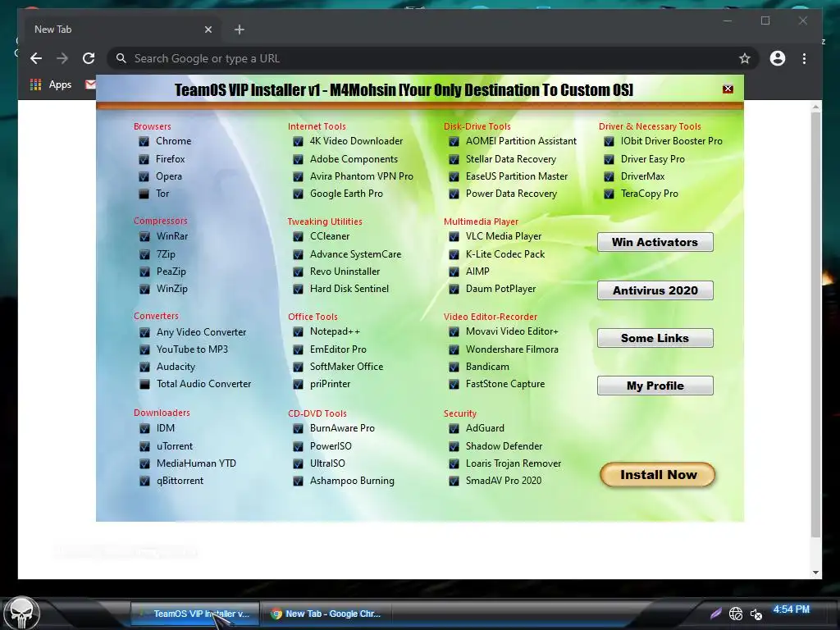The height and width of the screenshot is (630, 840).
Task: Open a new Chrome tab with plus
Action: 240,30
